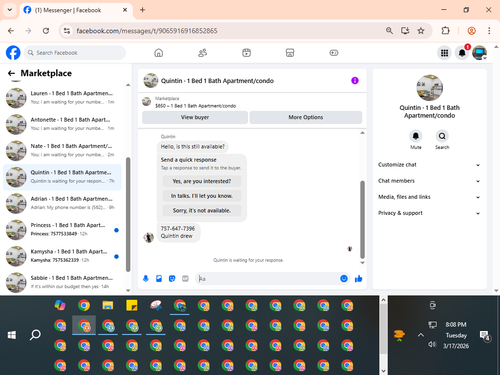Open the Home feed icon
This screenshot has width=500, height=375.
[x=159, y=53]
